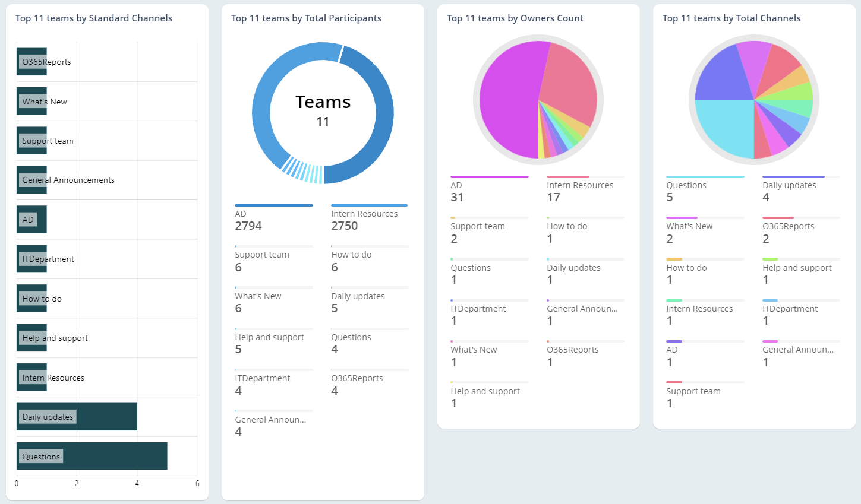The height and width of the screenshot is (504, 861).
Task: Select Help and support legend entry in Total Channels
Action: 797,274
